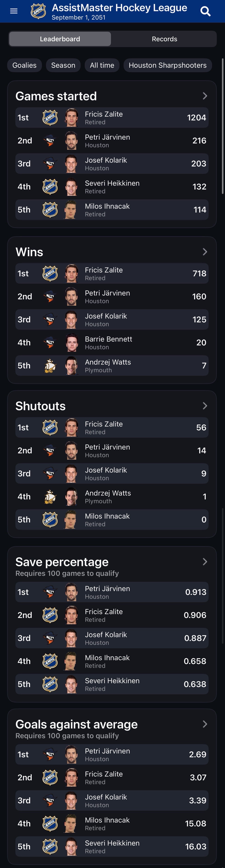
Task: Expand the Wins leaderboard chevron
Action: (205, 252)
